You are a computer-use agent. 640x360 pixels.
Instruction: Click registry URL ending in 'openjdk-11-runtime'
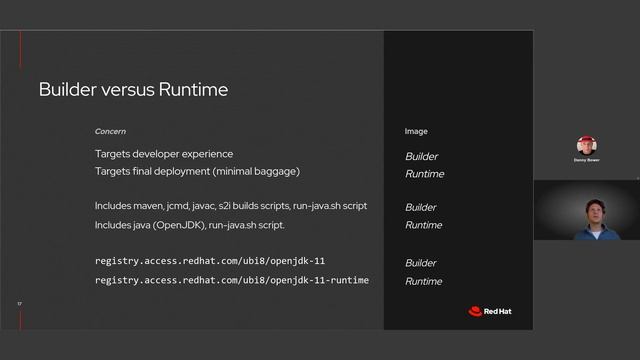click(x=232, y=280)
